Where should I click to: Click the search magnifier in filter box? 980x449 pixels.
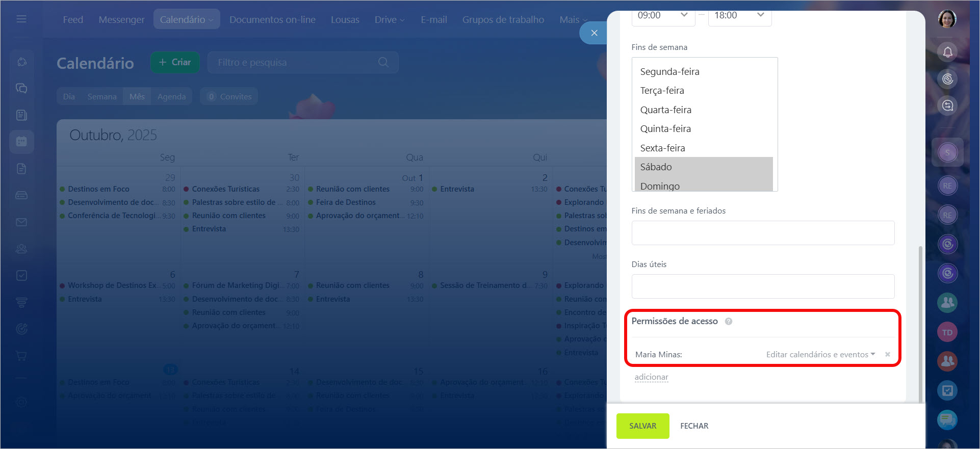383,62
